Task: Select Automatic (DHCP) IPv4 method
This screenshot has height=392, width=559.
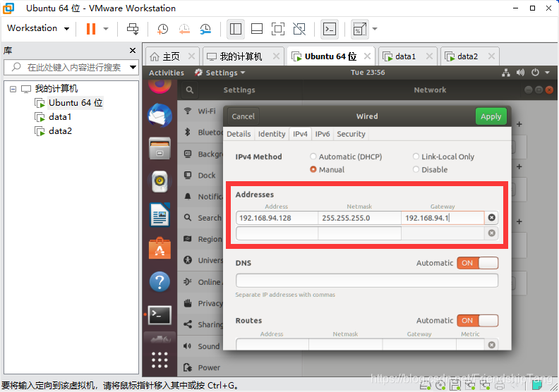Action: coord(346,157)
